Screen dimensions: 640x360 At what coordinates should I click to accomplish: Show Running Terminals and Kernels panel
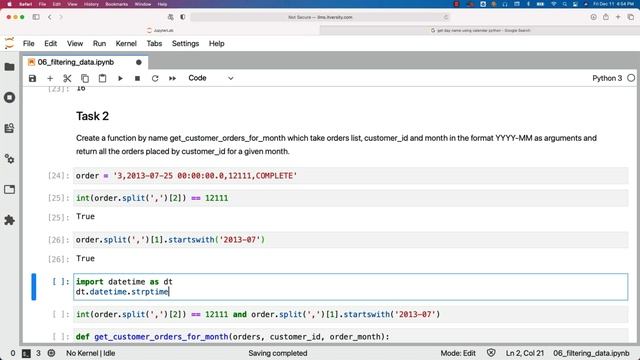point(9,98)
